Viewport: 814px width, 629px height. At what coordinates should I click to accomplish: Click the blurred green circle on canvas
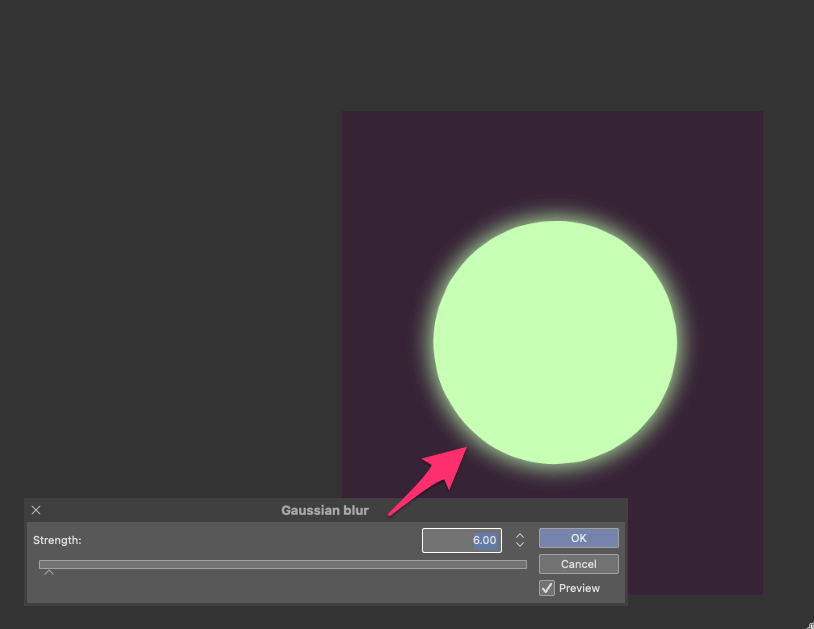click(x=555, y=342)
